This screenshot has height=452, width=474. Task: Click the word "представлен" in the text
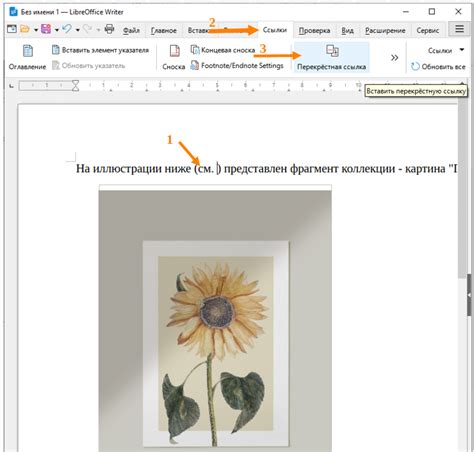(256, 169)
